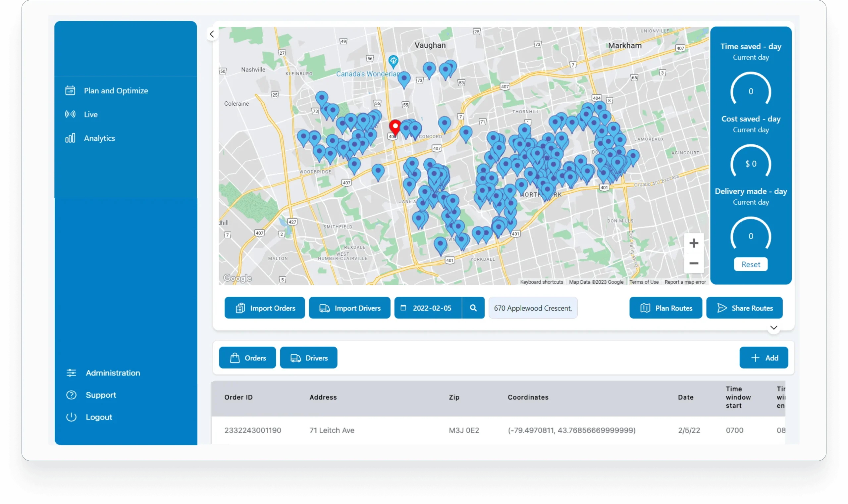Click the coordinates cell (-79.4970811, 43.76856669999999)

click(571, 430)
